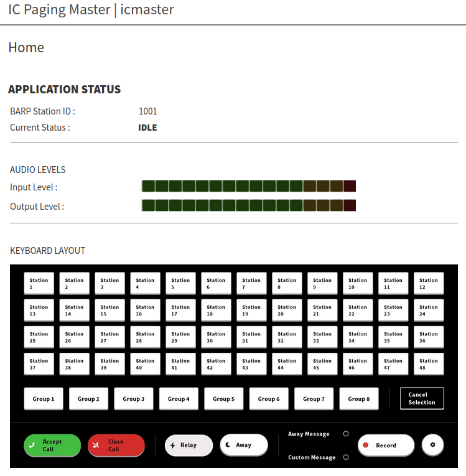The height and width of the screenshot is (476, 466).
Task: Start recording with the Record button
Action: [x=386, y=445]
